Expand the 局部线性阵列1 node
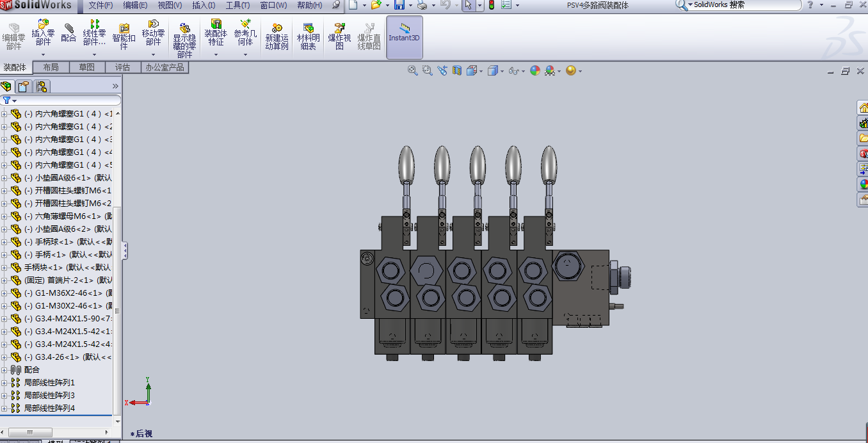 coord(4,383)
